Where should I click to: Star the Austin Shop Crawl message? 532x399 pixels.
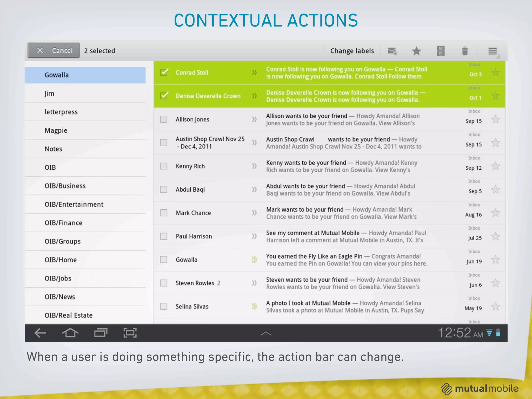[496, 143]
